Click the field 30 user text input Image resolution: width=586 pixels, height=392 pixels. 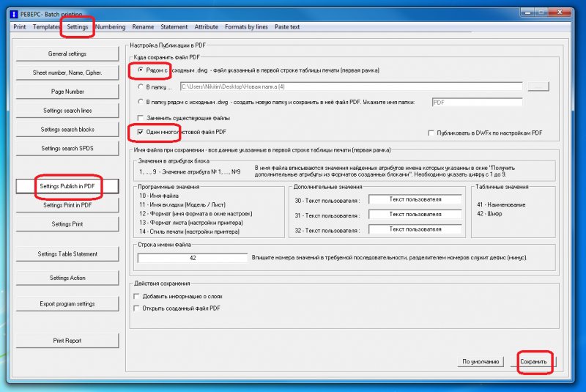coord(415,199)
